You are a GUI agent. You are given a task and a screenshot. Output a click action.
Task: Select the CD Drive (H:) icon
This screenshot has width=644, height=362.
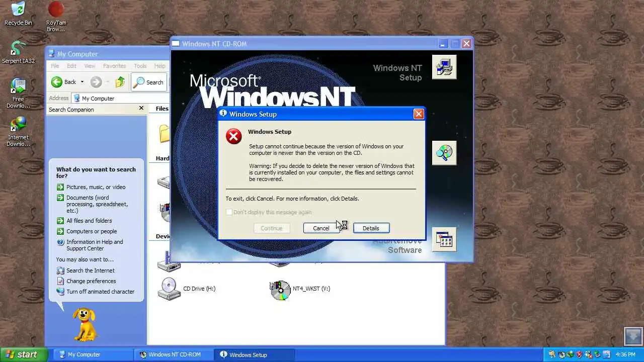169,289
